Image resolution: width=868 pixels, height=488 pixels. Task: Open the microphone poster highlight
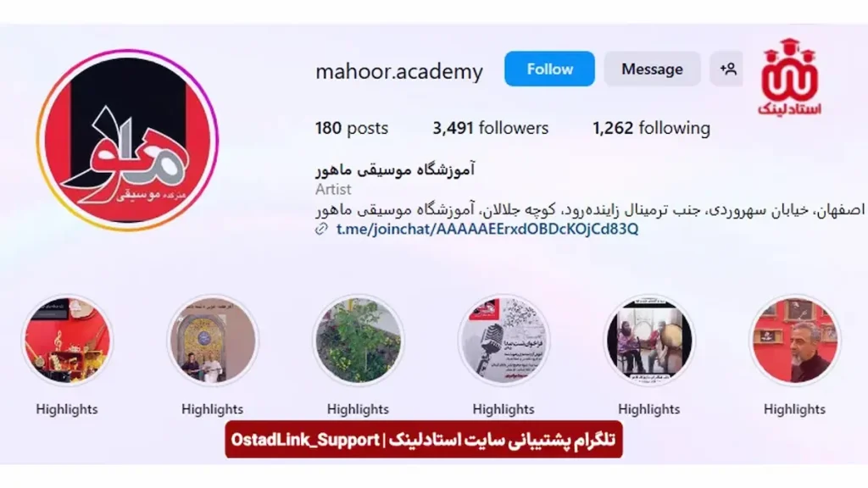tap(504, 341)
